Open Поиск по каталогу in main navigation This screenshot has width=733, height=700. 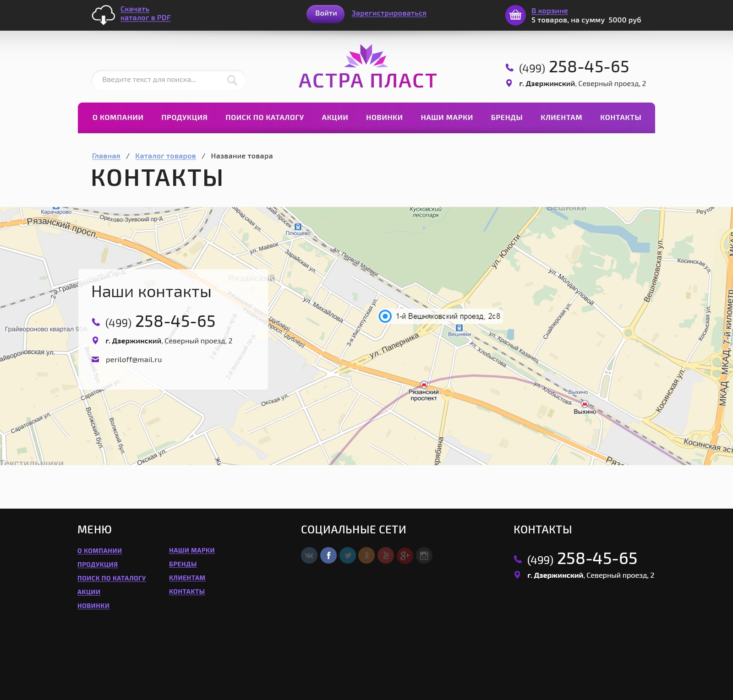point(264,118)
